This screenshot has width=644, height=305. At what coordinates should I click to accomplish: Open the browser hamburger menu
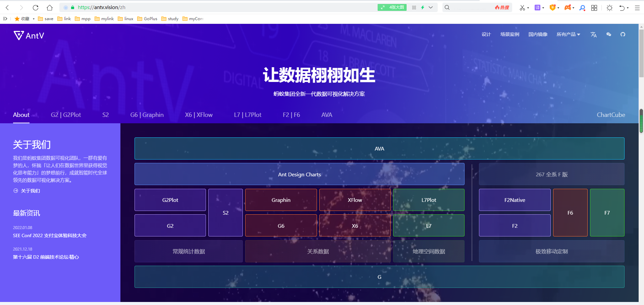637,8
